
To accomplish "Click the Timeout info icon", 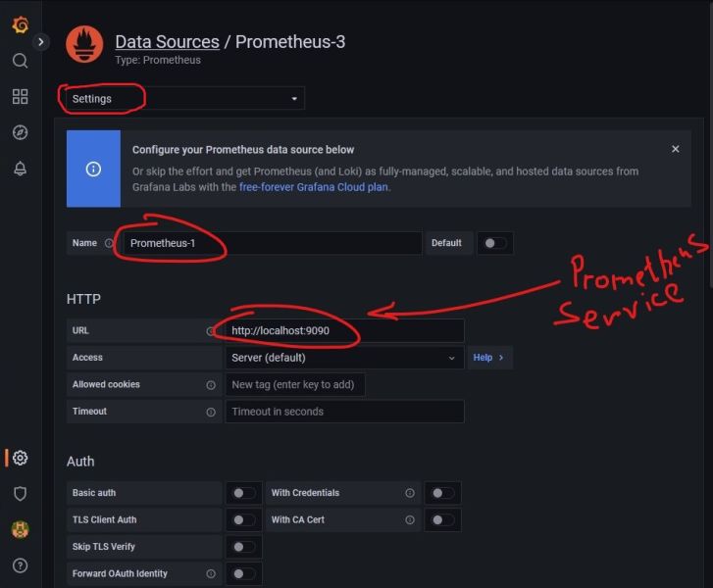I will (x=211, y=413).
